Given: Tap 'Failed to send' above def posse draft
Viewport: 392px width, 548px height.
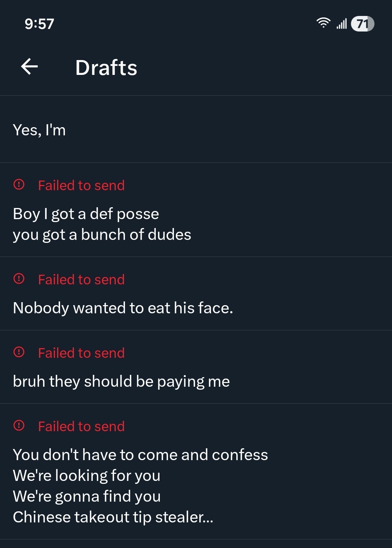Looking at the screenshot, I should [81, 185].
